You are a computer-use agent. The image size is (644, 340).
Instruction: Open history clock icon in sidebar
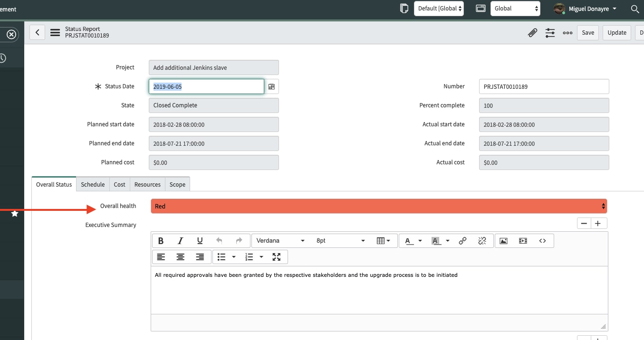pyautogui.click(x=2, y=58)
